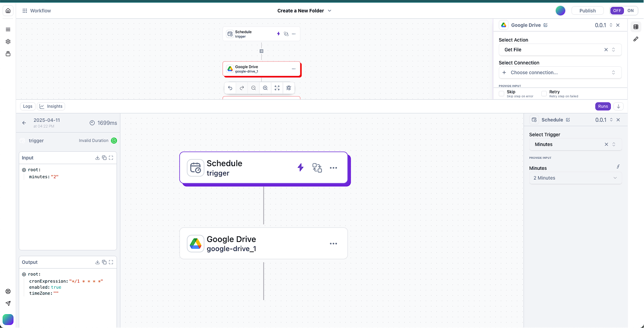Copy the Input panel contents
The width and height of the screenshot is (644, 328).
click(x=104, y=158)
